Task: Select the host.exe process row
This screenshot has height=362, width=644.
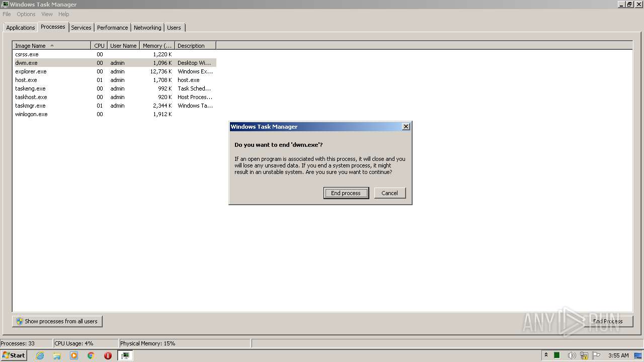Action: (114, 80)
